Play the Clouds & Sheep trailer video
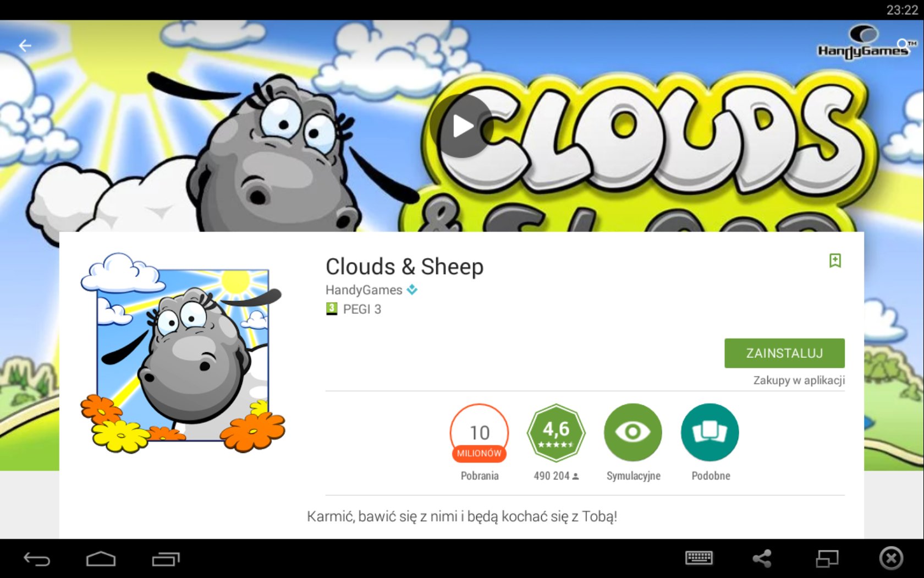The width and height of the screenshot is (924, 578). coord(461,126)
